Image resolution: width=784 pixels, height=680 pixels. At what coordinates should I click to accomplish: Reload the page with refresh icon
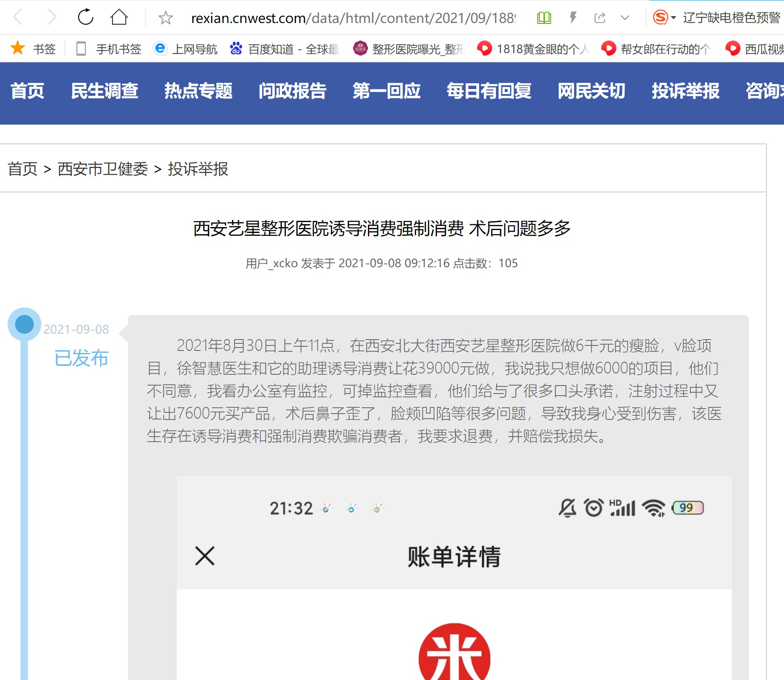[x=85, y=17]
